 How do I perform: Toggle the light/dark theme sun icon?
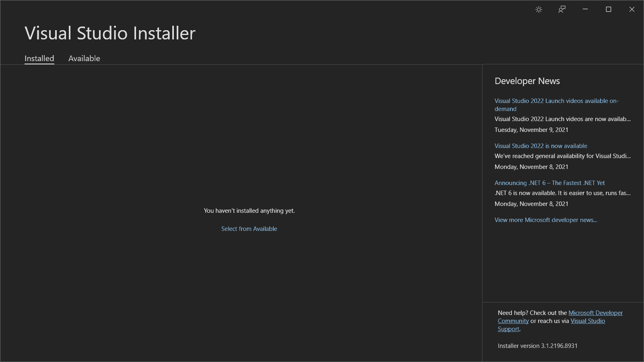(x=539, y=10)
